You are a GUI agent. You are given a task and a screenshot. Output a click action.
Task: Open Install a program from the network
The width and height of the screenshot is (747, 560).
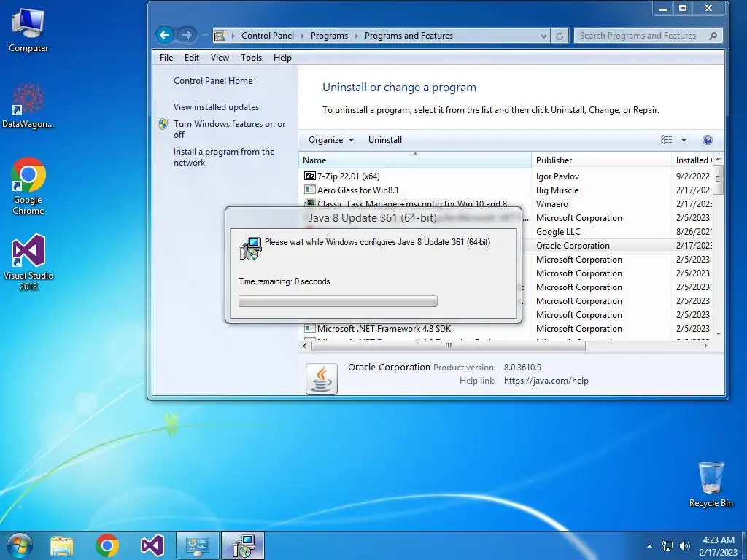pyautogui.click(x=224, y=157)
